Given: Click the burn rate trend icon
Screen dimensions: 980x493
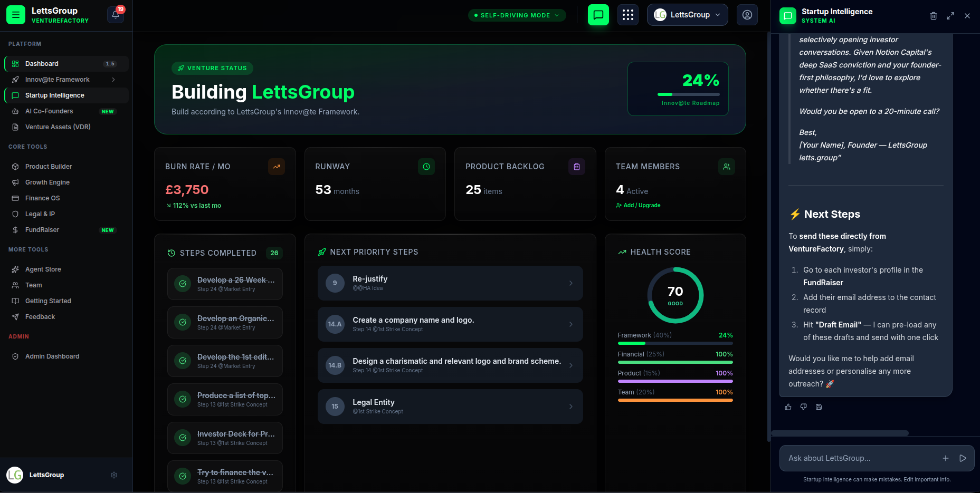Looking at the screenshot, I should point(277,167).
